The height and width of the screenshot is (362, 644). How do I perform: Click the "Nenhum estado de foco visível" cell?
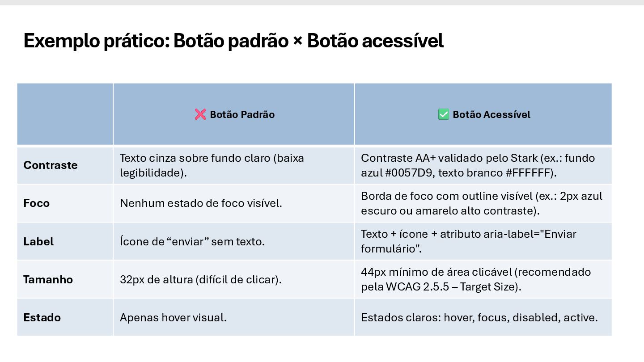click(x=201, y=203)
